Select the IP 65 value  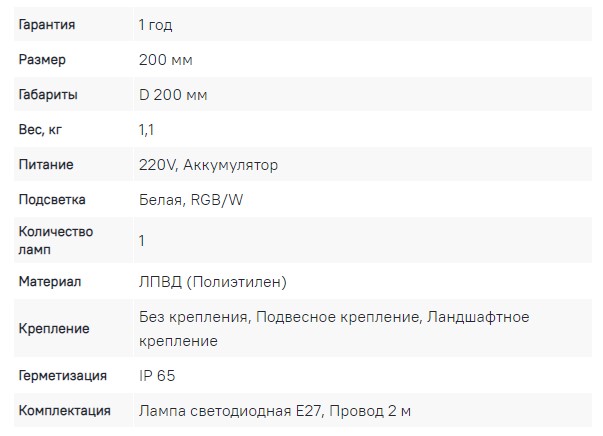[157, 375]
